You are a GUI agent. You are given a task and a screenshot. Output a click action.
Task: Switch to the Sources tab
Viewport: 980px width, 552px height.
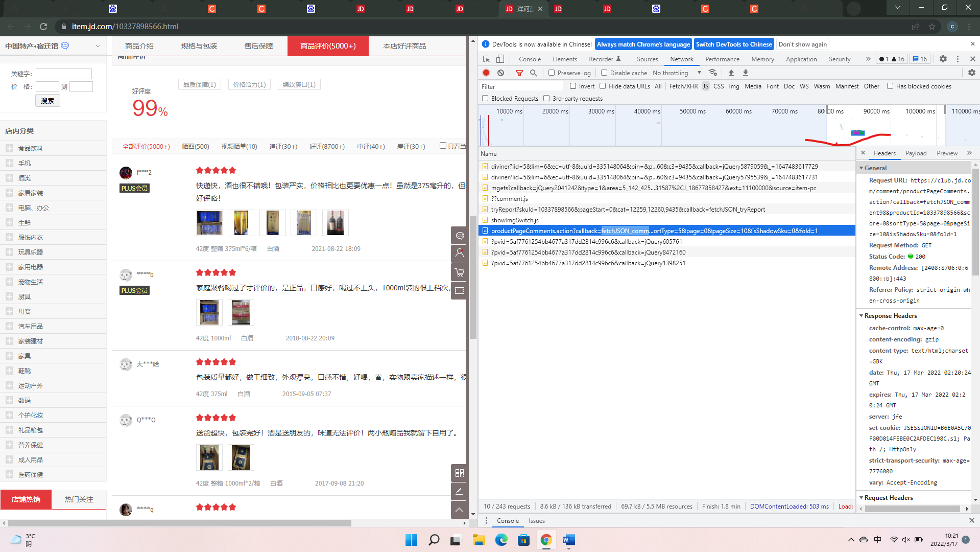click(x=647, y=59)
